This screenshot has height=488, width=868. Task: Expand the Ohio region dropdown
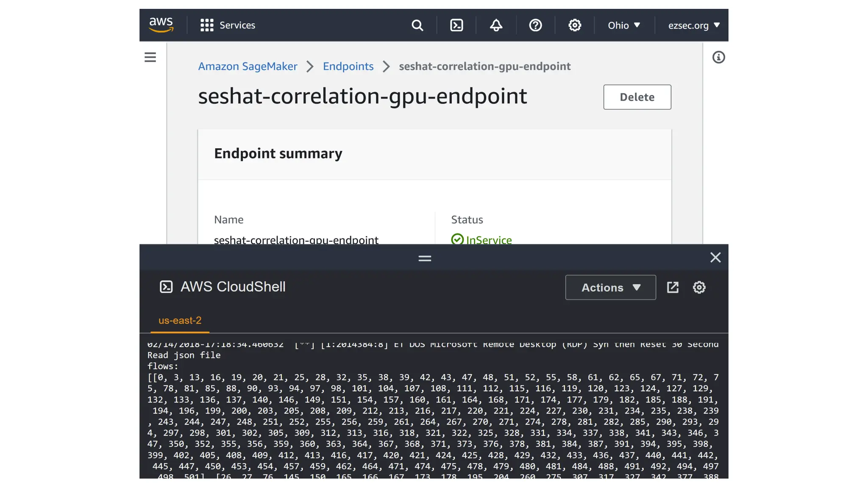point(624,25)
